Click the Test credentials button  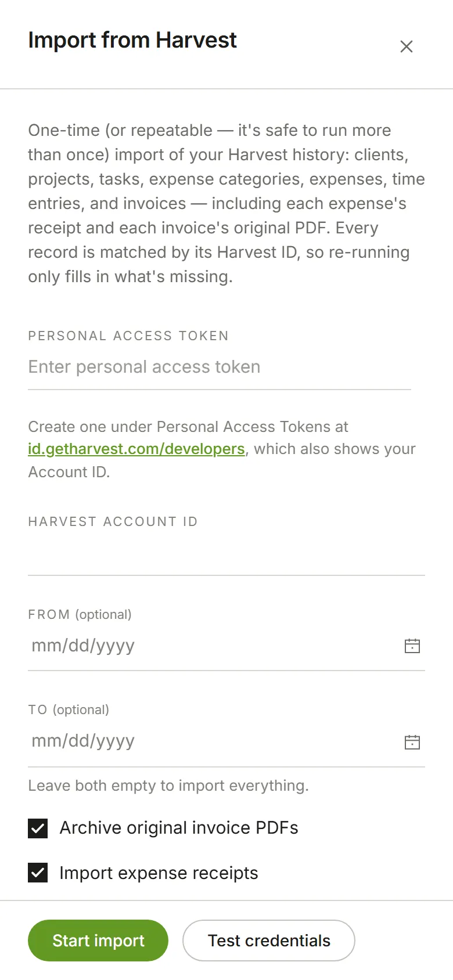coord(269,941)
